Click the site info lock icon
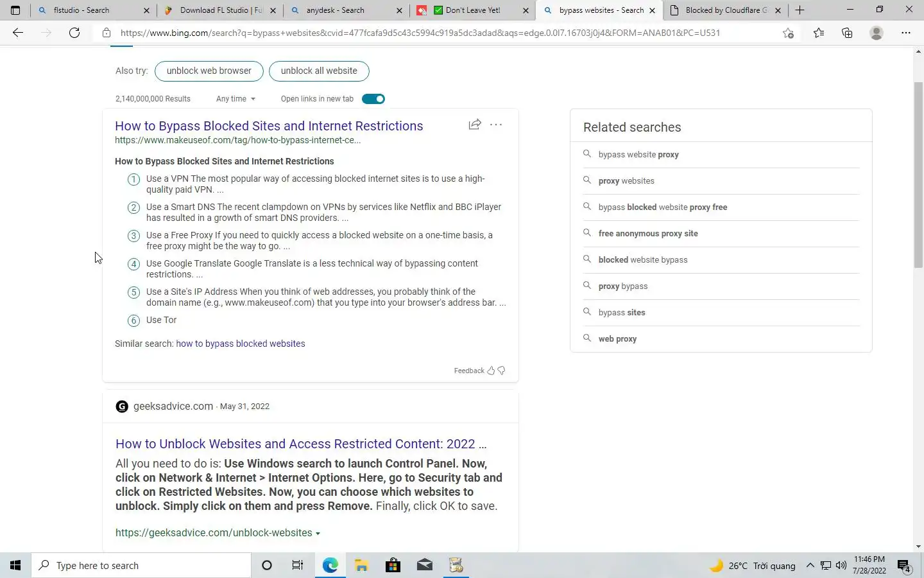Screen dimensions: 924x578 coord(107,33)
